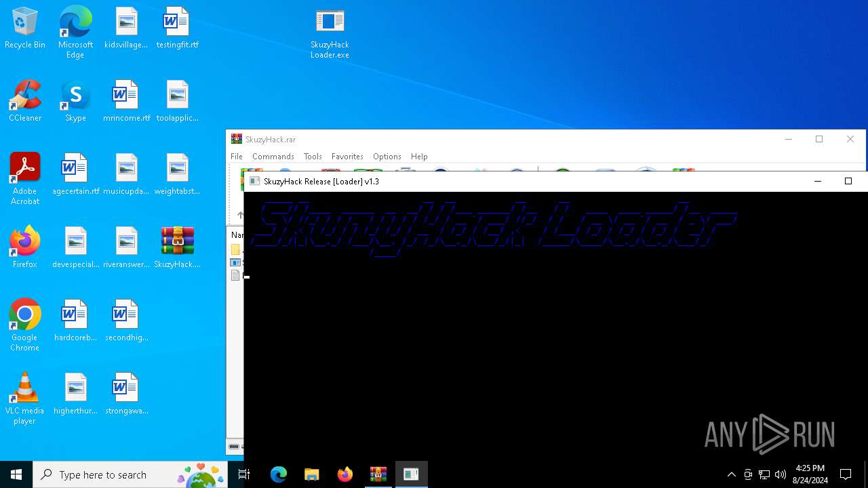The width and height of the screenshot is (868, 488).
Task: Open the File menu in WinRAR
Action: pyautogui.click(x=237, y=157)
